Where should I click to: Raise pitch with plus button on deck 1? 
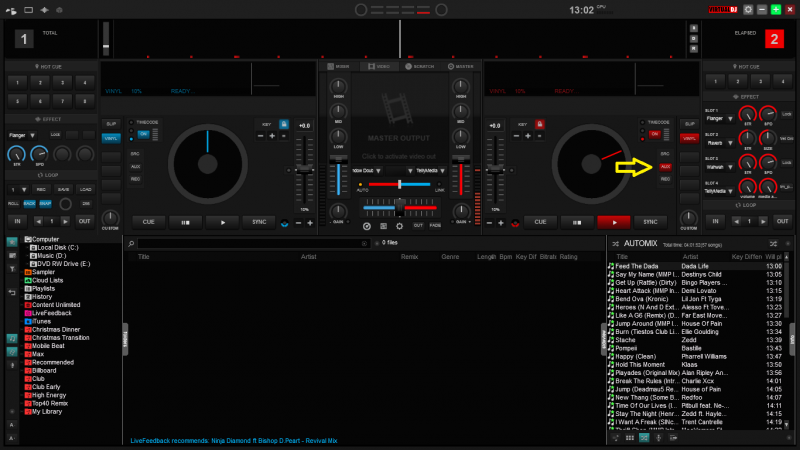point(310,223)
